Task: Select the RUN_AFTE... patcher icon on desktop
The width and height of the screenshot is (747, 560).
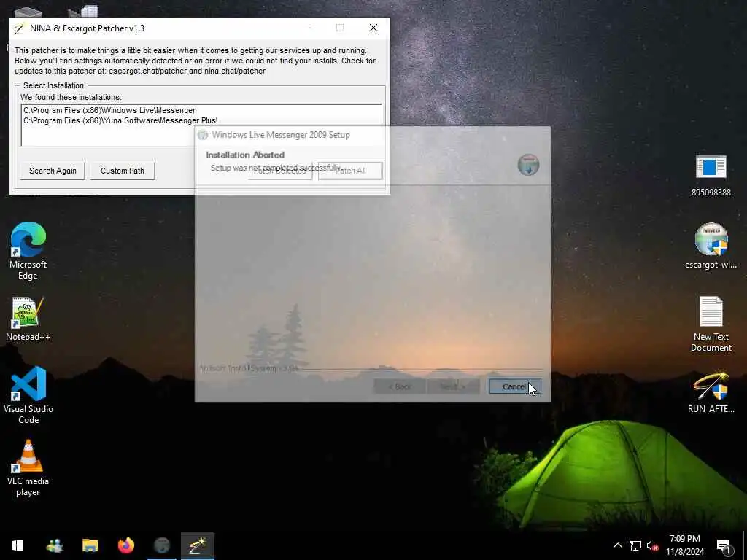Action: click(711, 393)
